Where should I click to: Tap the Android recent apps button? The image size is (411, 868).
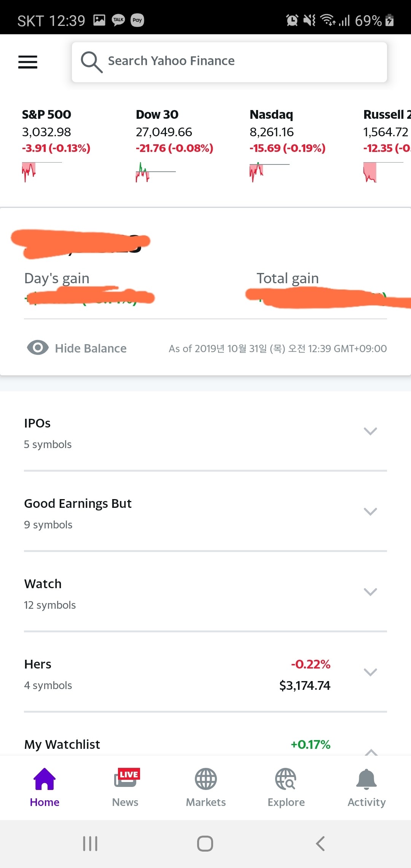tap(90, 844)
